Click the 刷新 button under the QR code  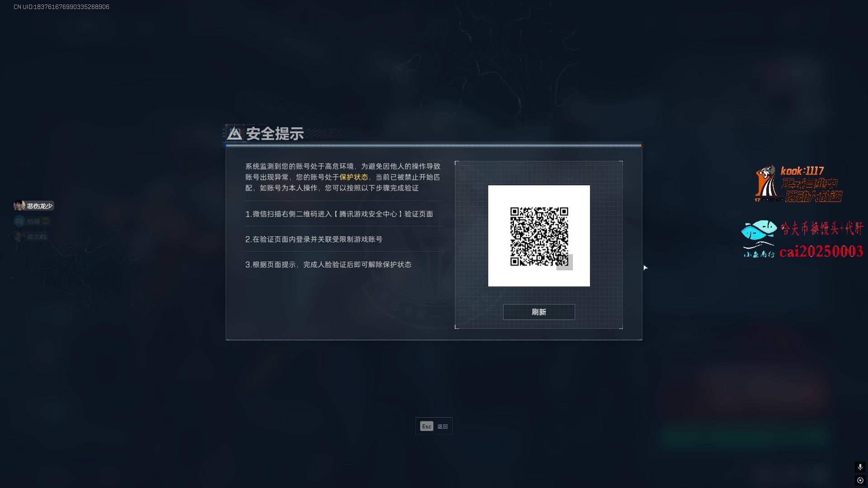click(539, 312)
